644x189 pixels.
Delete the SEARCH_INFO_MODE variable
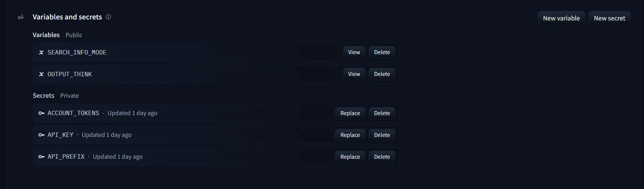[x=382, y=52]
